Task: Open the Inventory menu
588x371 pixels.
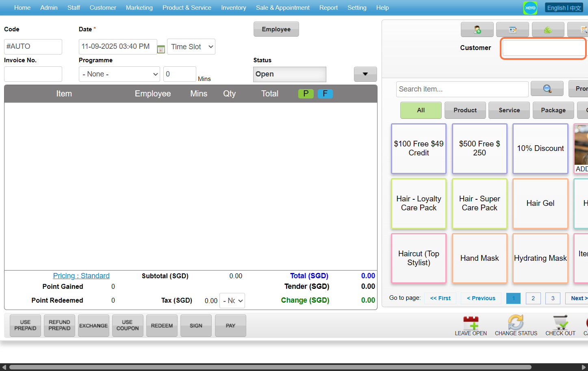Action: coord(233,8)
